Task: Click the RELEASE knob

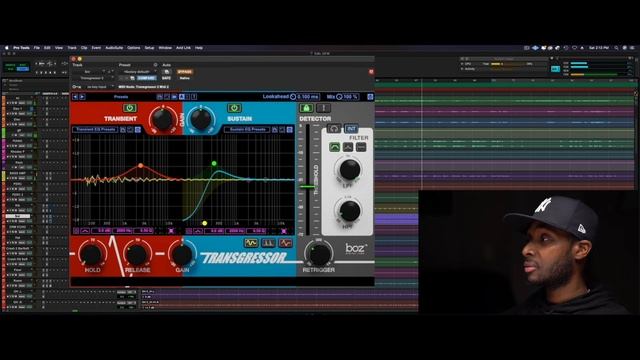Action: (x=137, y=254)
